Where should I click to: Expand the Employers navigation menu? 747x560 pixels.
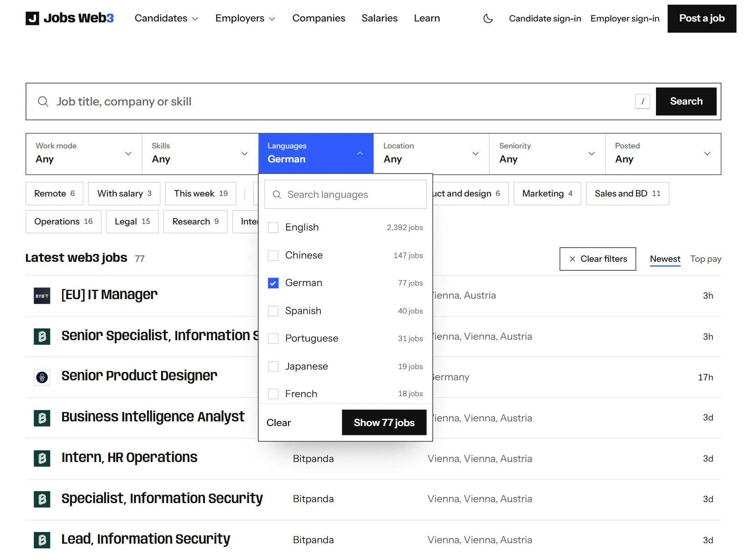click(245, 18)
